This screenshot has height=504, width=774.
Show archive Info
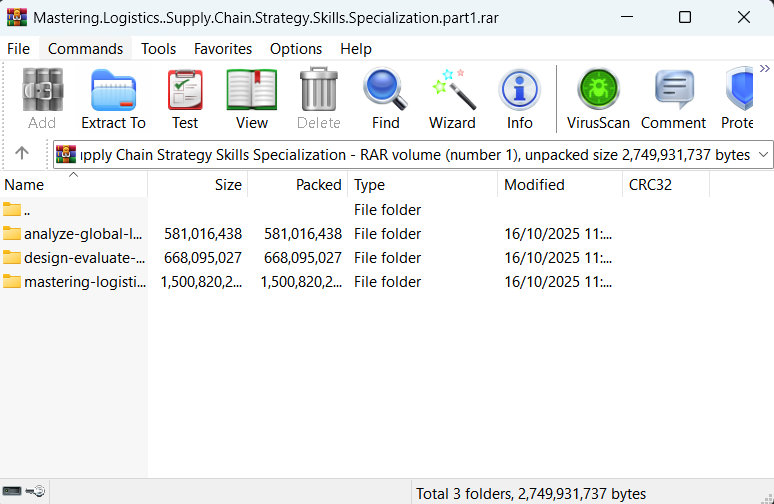(520, 99)
